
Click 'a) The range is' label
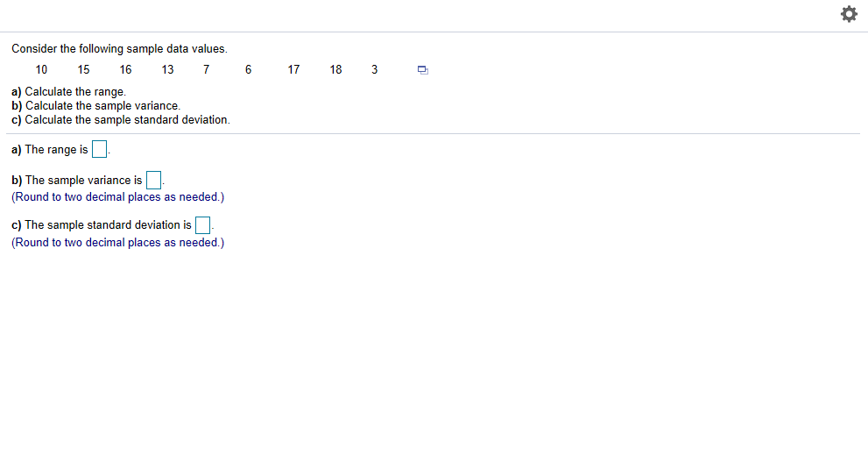[50, 150]
